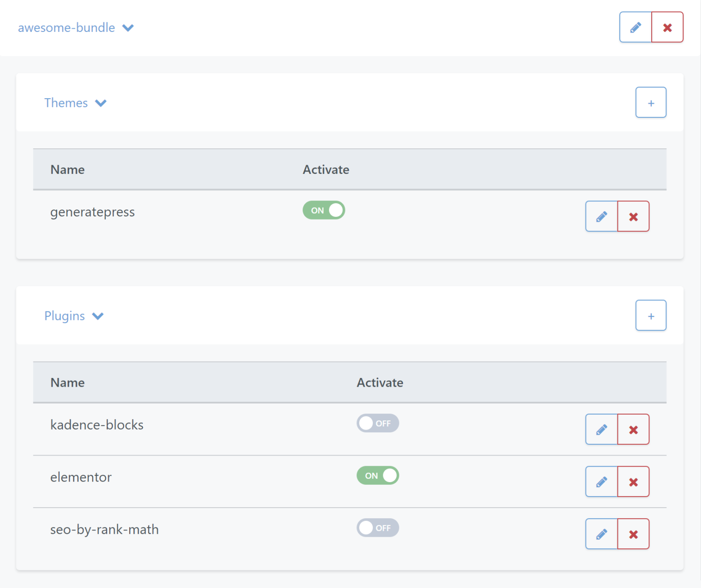
Task: Add a new theme to the bundle
Action: tap(651, 102)
